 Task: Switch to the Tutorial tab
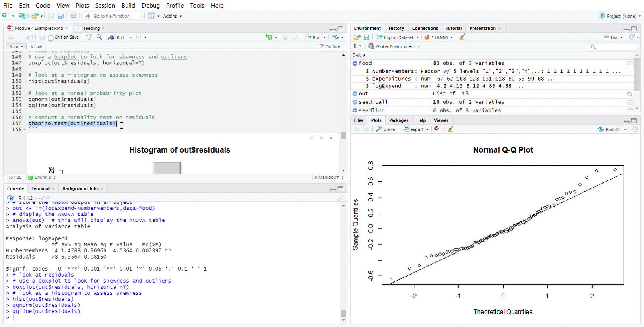coord(454,28)
